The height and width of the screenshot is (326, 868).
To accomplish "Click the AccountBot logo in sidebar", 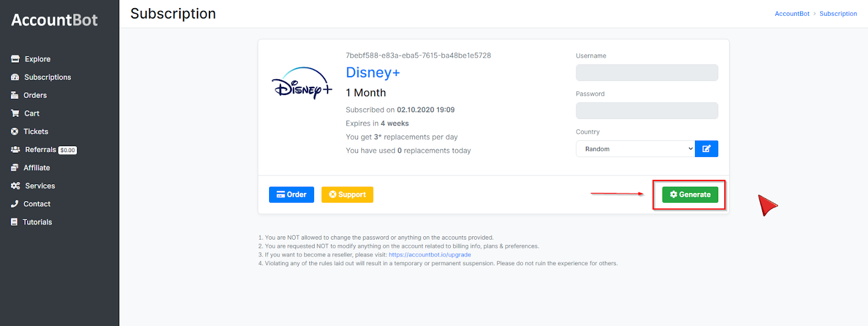I will (x=54, y=20).
